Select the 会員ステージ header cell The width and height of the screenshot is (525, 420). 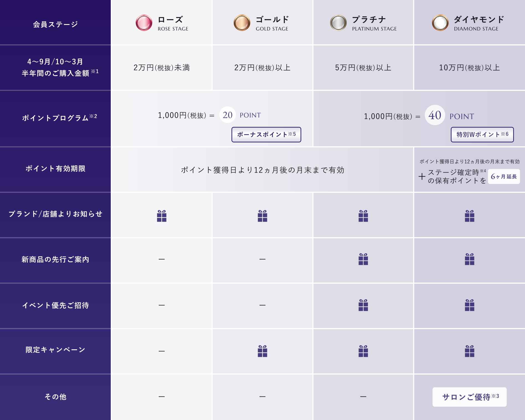point(55,24)
